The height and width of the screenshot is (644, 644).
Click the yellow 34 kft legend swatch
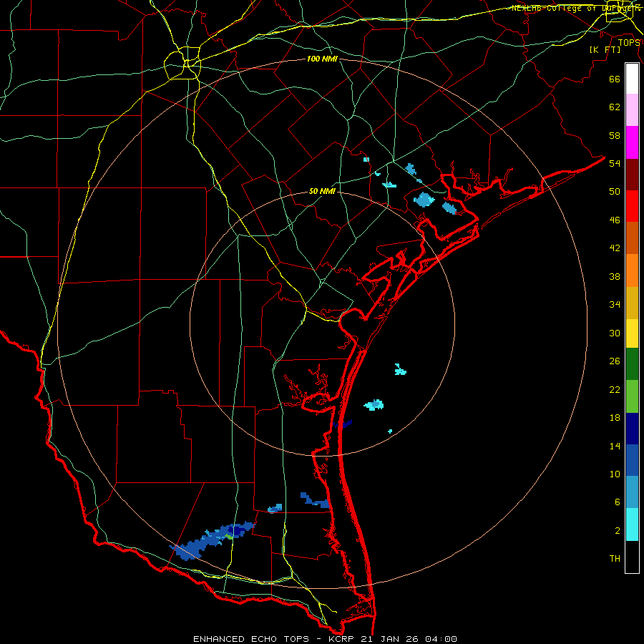tap(632, 333)
